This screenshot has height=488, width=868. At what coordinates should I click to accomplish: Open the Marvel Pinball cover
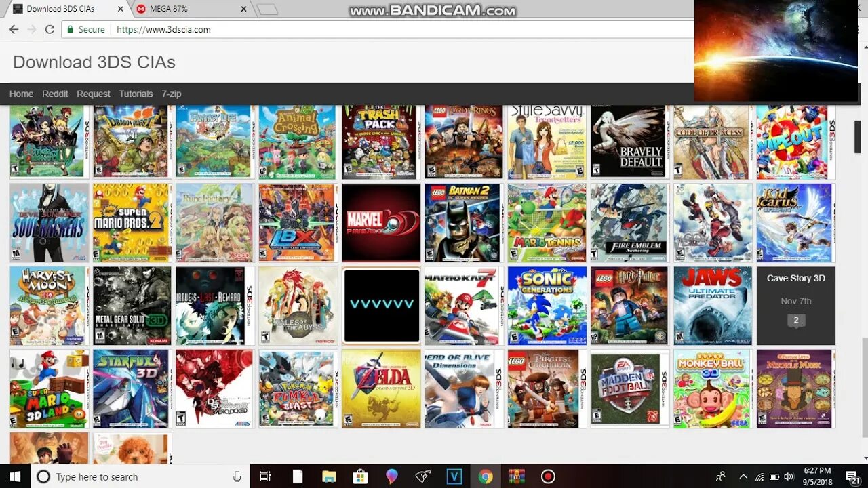[381, 222]
